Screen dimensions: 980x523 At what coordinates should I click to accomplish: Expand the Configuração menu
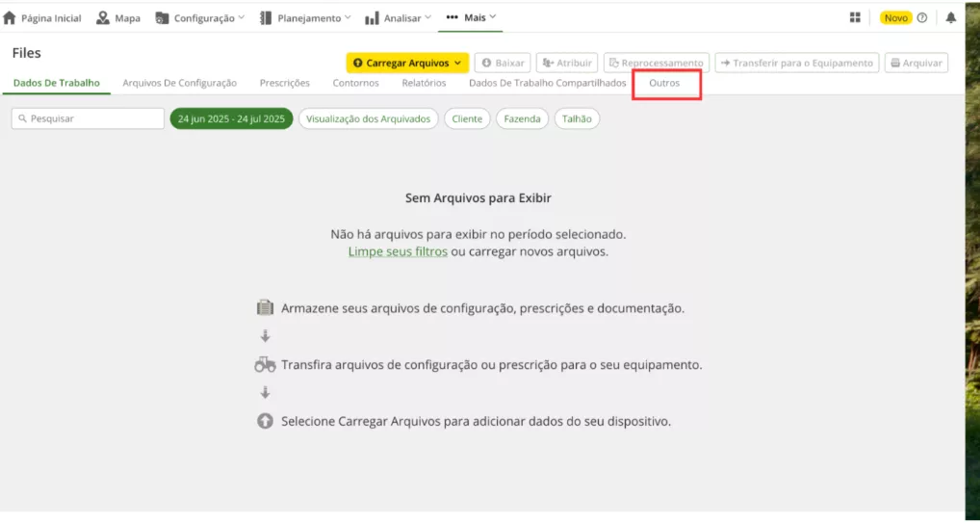click(200, 18)
